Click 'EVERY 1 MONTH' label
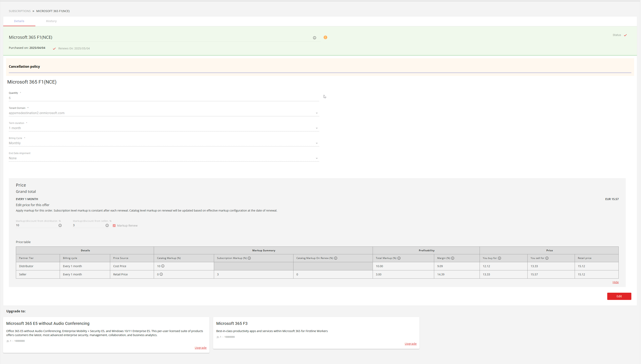The height and width of the screenshot is (364, 641). [x=27, y=199]
